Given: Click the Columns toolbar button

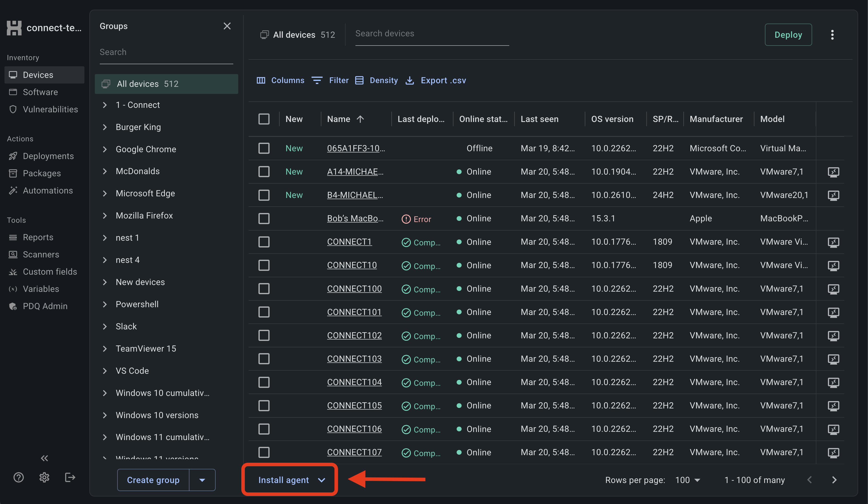Looking at the screenshot, I should 280,80.
